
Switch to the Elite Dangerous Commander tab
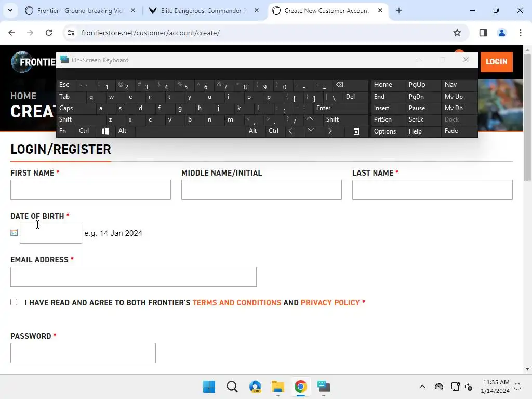point(204,10)
